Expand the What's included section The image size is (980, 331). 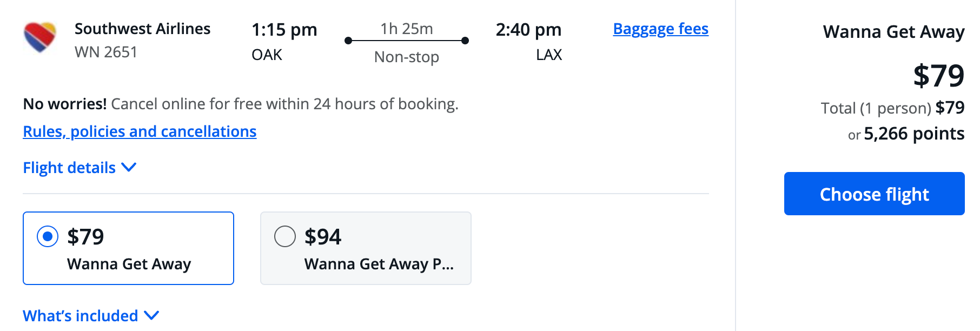81,315
